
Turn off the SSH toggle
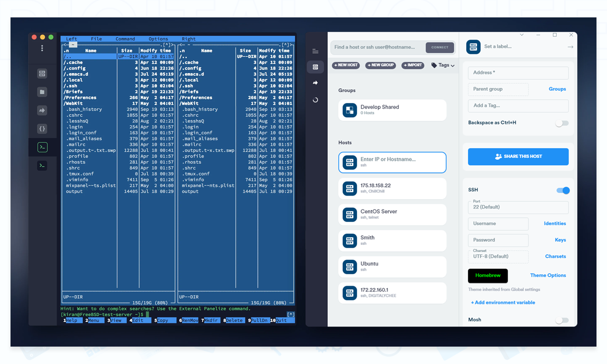click(x=563, y=190)
